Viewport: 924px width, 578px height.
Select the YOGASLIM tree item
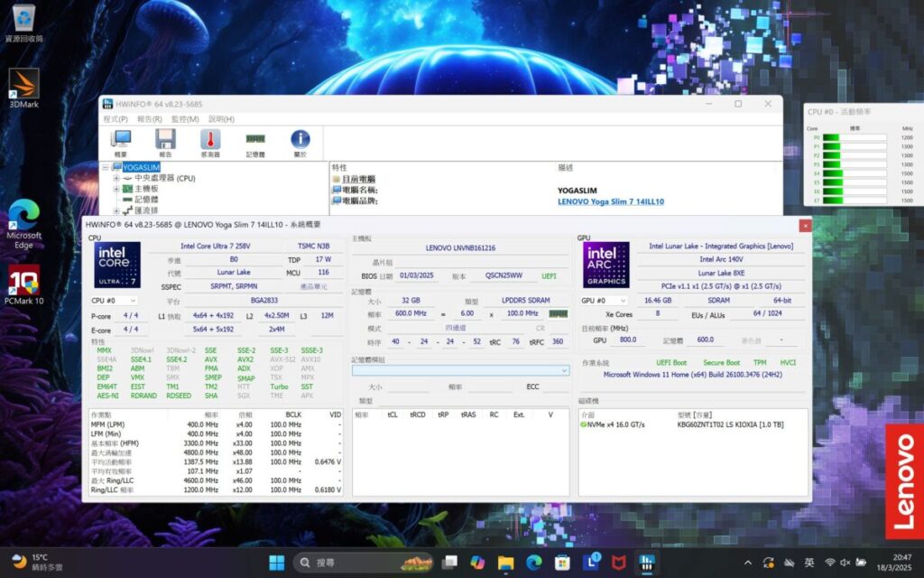(141, 167)
